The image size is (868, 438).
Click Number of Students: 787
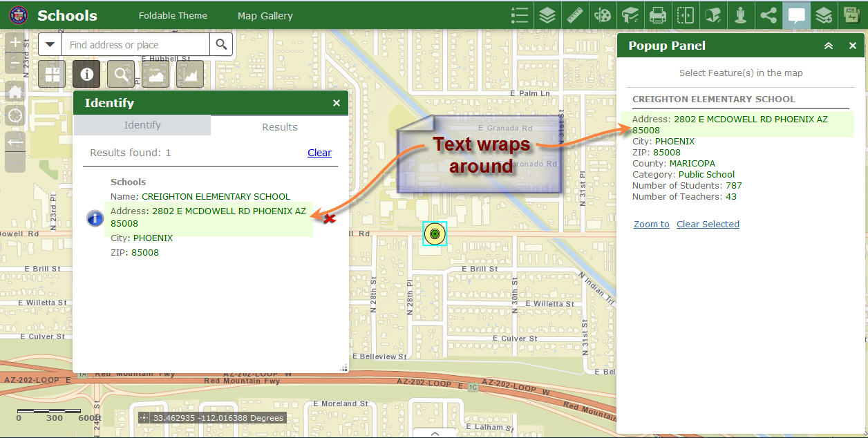687,186
